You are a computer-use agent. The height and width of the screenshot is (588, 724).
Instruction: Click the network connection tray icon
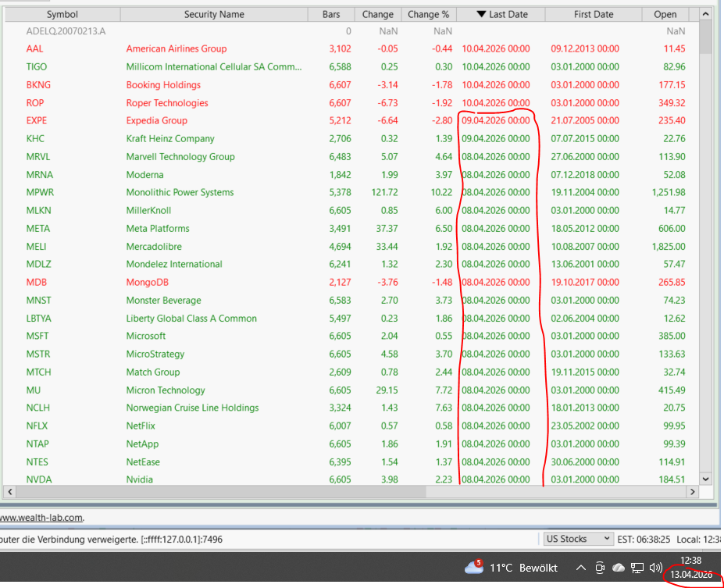637,568
